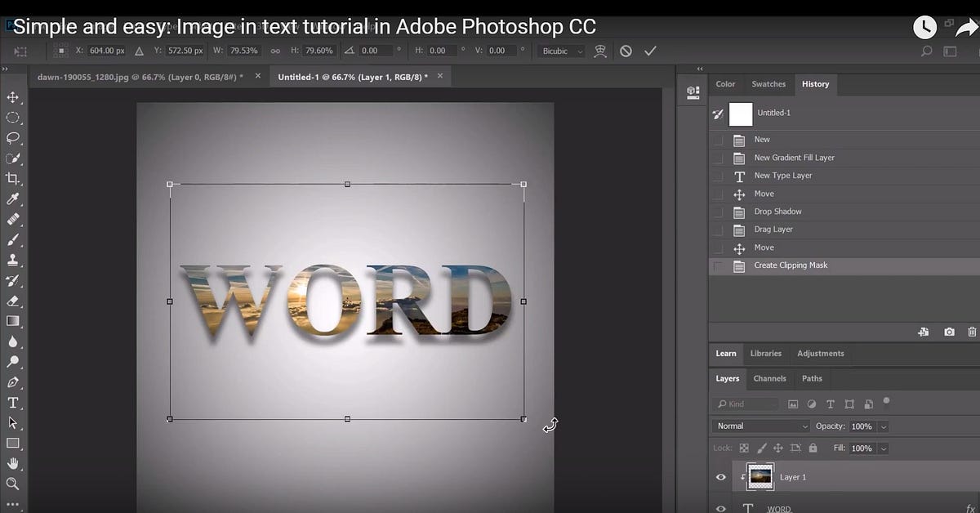
Task: Commit the transform with the checkmark
Action: (x=651, y=51)
